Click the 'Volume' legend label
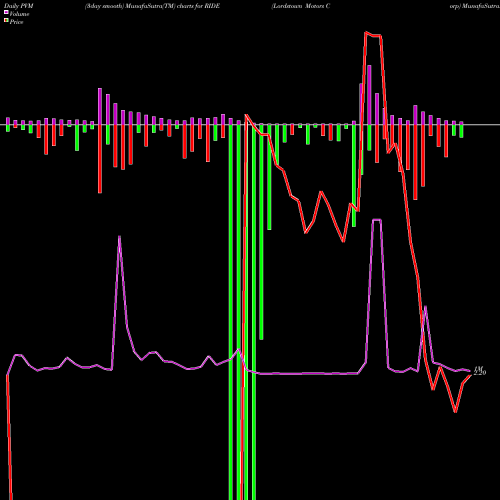The height and width of the screenshot is (500, 500). click(x=19, y=14)
